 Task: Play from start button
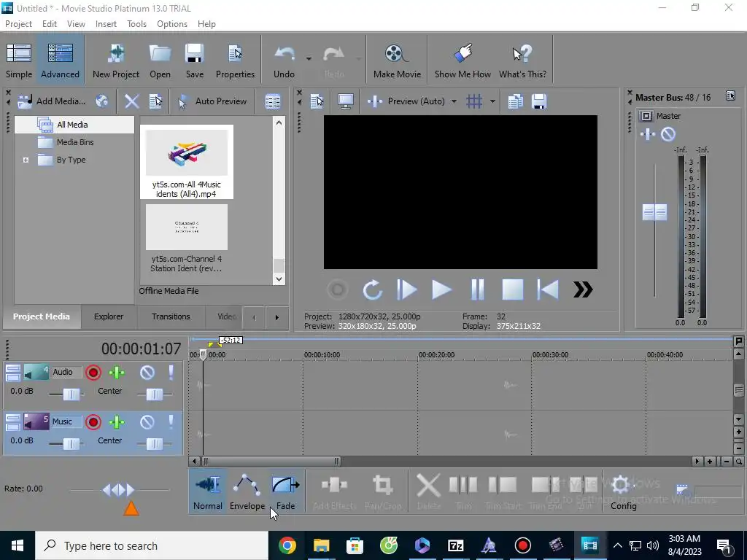[407, 289]
